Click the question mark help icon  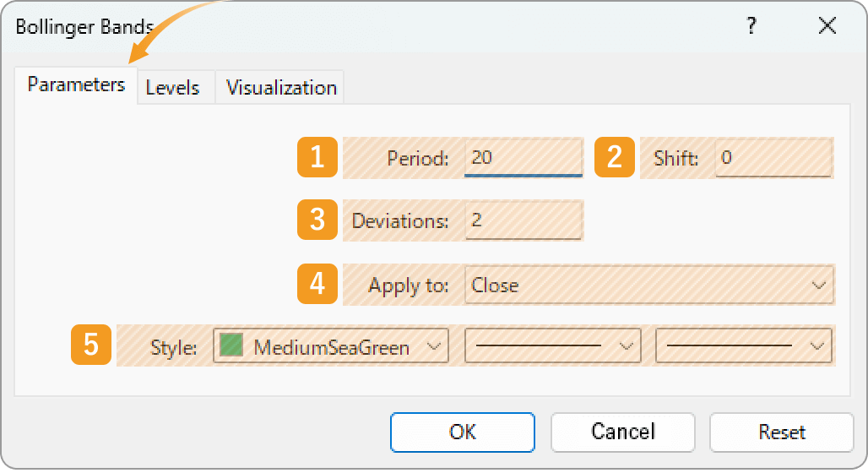pos(751,25)
